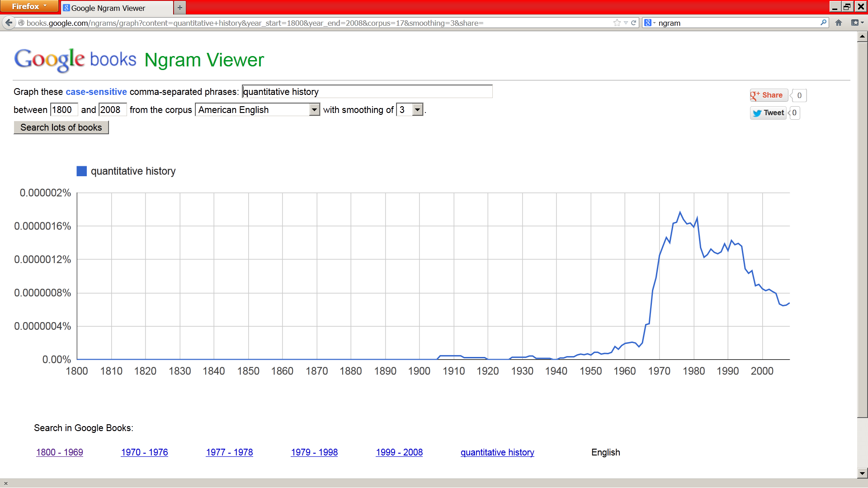Click the 0.0000012% y-axis label
This screenshot has width=868, height=488.
click(42, 259)
